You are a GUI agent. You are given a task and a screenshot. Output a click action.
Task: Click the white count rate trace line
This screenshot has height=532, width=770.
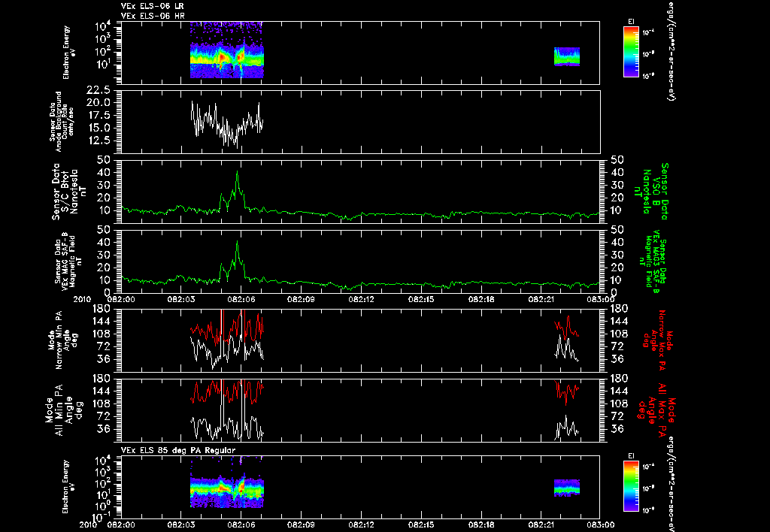(x=227, y=124)
